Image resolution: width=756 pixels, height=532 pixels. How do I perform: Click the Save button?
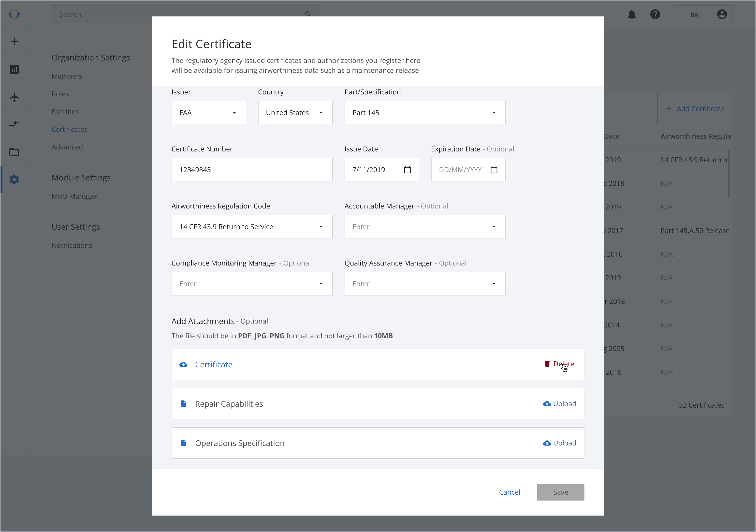click(560, 492)
